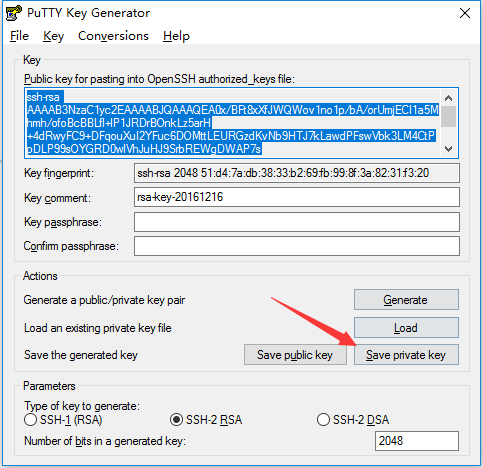Open the Help menu
Image resolution: width=483 pixels, height=468 pixels.
[176, 36]
